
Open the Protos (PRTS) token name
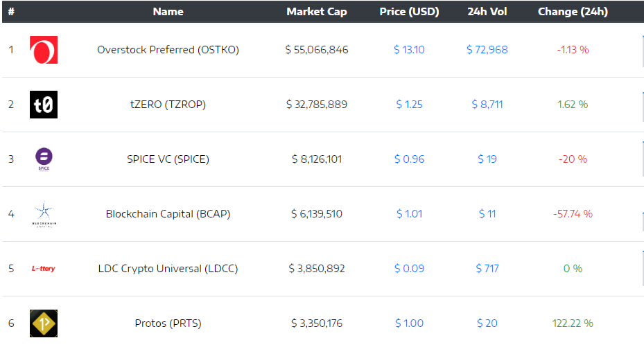[168, 323]
